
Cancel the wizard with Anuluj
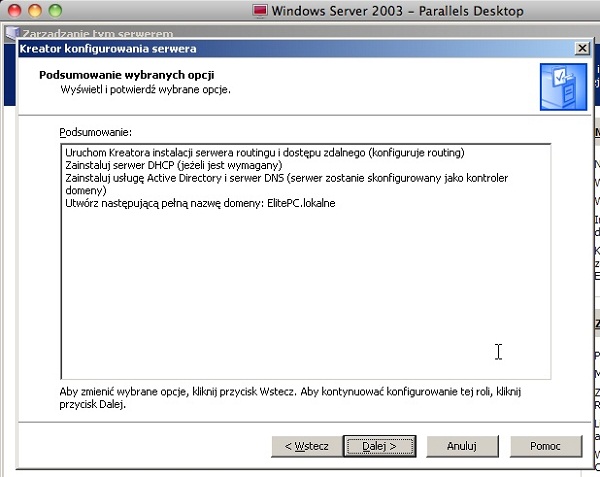coord(462,446)
